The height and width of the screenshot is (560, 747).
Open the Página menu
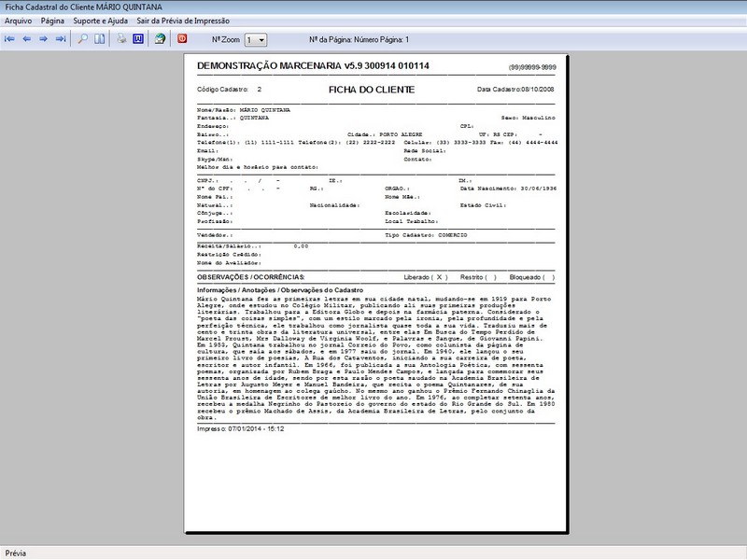coord(53,20)
